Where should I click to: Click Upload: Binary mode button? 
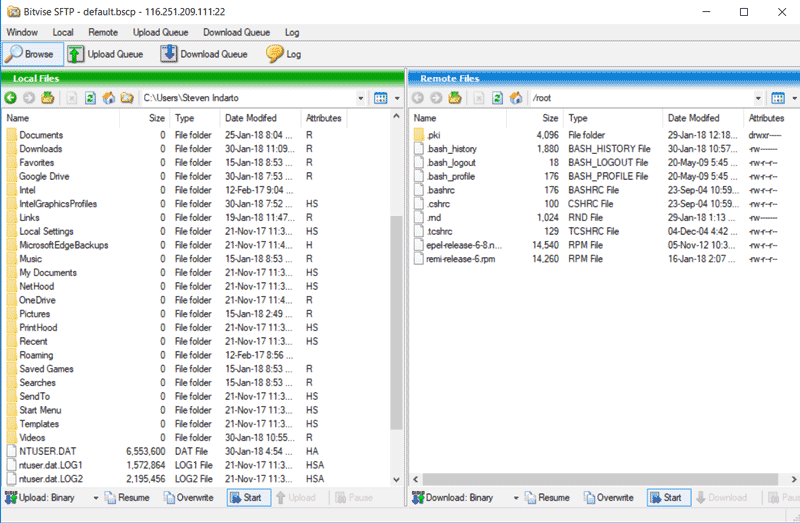pyautogui.click(x=40, y=497)
